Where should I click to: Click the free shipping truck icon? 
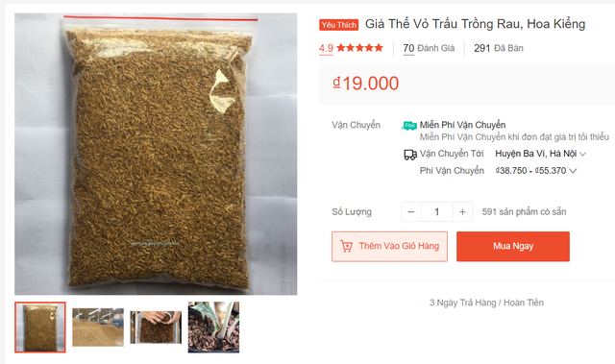[409, 126]
